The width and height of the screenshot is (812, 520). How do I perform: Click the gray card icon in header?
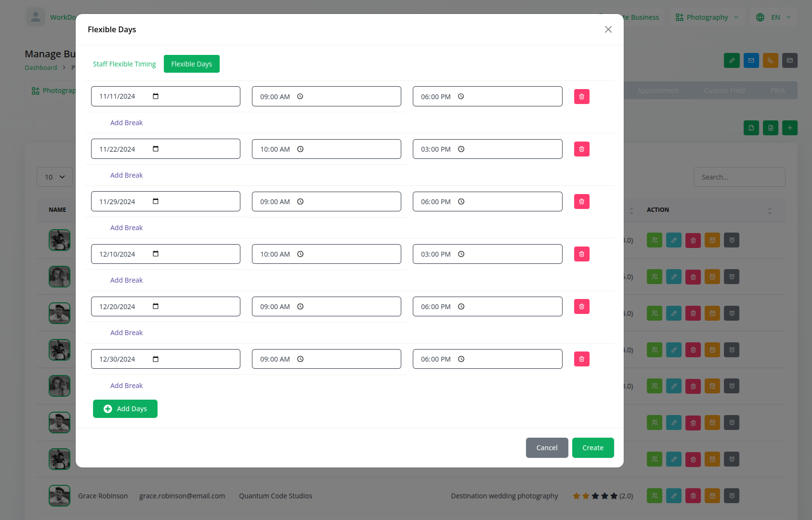tap(789, 61)
